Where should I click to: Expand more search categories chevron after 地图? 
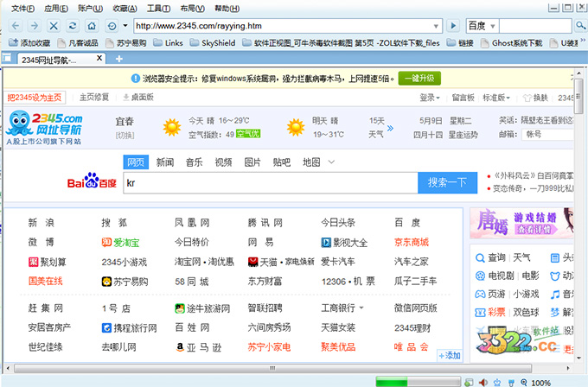coord(331,162)
